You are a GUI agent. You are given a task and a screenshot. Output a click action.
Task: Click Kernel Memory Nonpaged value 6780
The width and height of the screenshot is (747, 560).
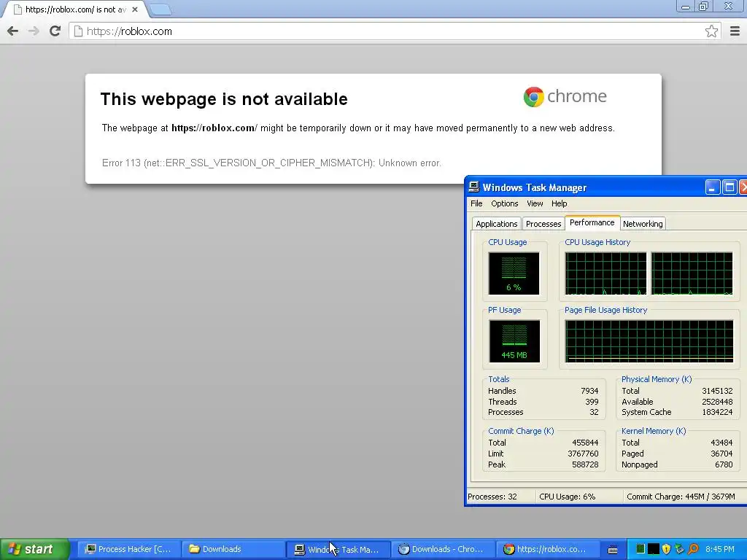[724, 464]
